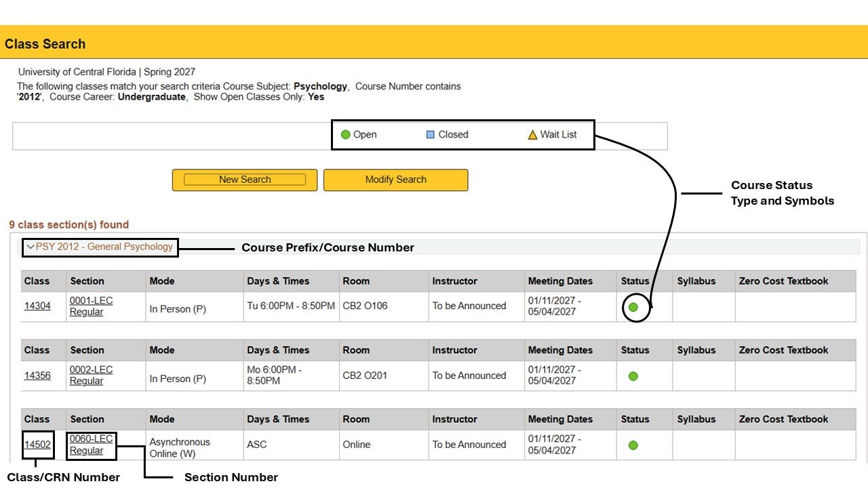Image resolution: width=868 pixels, height=488 pixels.
Task: Click the yellow Wait List triangle icon
Action: click(x=532, y=135)
